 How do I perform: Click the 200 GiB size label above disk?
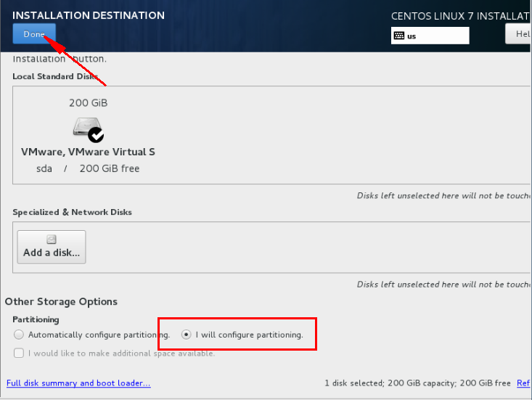coord(89,103)
